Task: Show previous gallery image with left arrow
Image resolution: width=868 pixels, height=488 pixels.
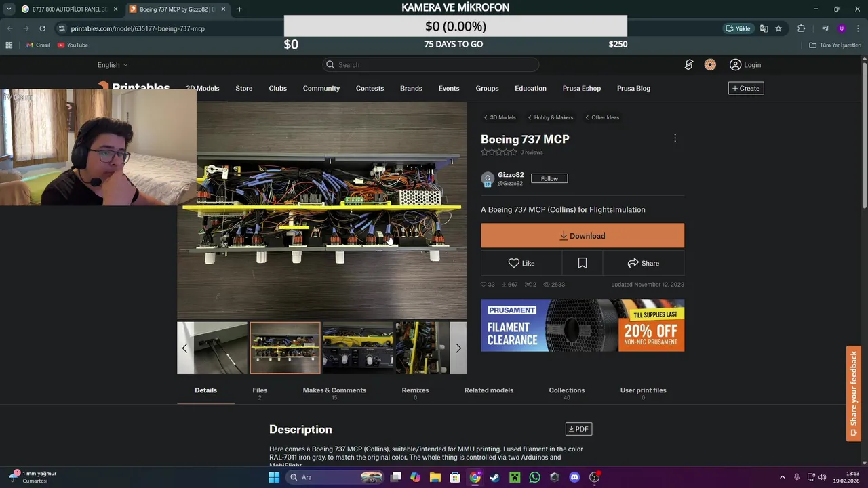Action: pos(184,348)
